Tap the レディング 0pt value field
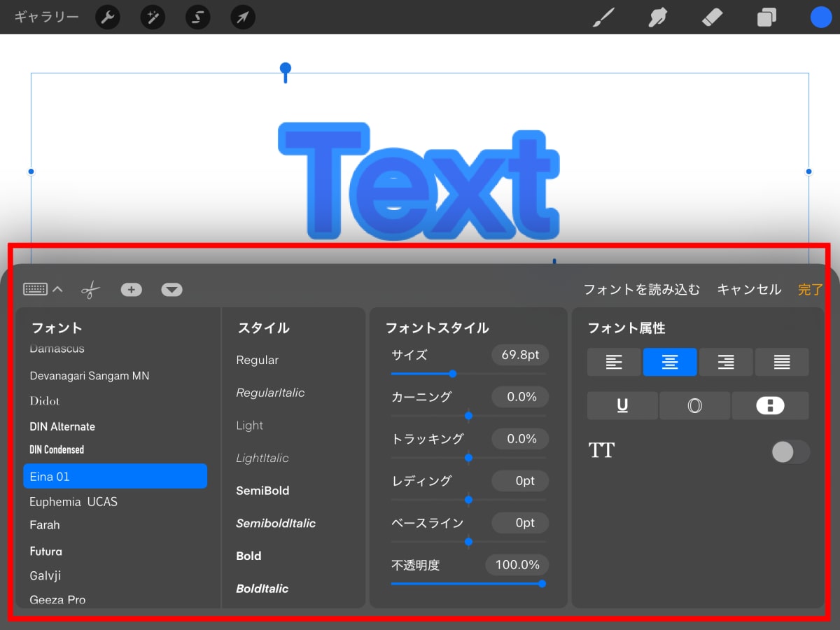840x630 pixels. point(520,481)
